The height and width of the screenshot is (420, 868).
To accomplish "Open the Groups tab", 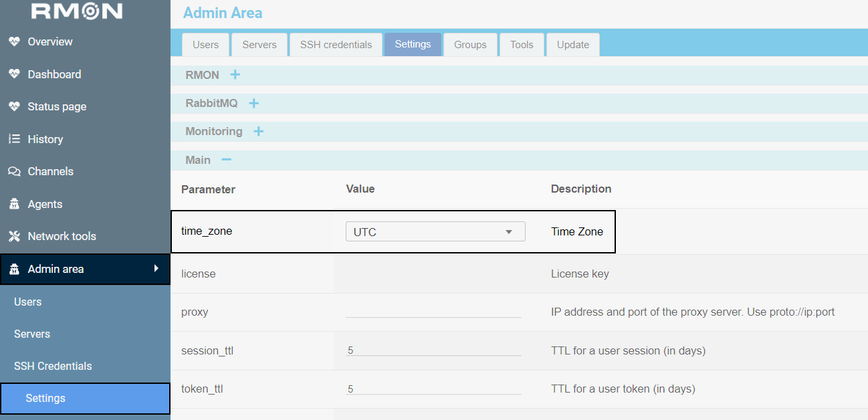I will 470,45.
